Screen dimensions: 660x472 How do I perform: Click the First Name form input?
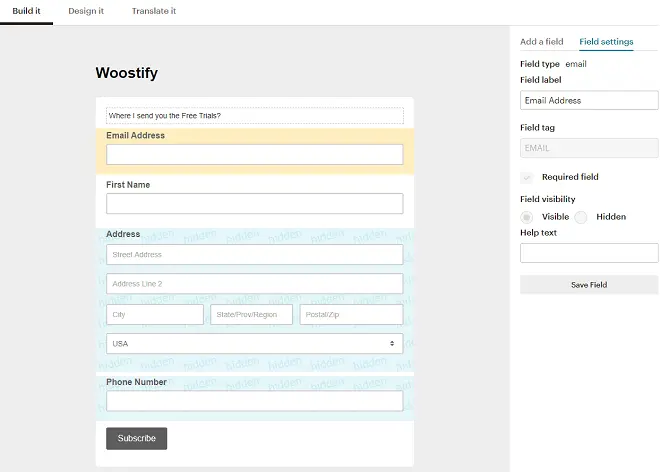(x=255, y=203)
